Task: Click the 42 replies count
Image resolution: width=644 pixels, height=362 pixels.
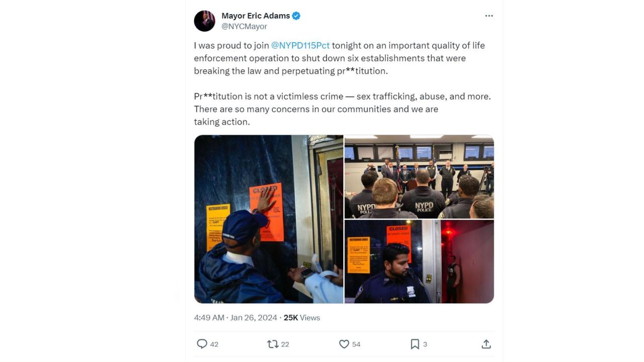Action: click(x=214, y=344)
